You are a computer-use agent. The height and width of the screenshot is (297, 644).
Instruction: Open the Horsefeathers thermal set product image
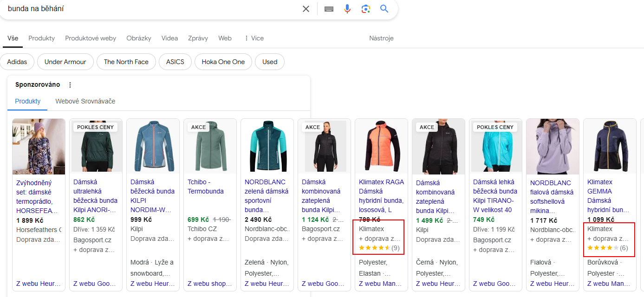[39, 146]
